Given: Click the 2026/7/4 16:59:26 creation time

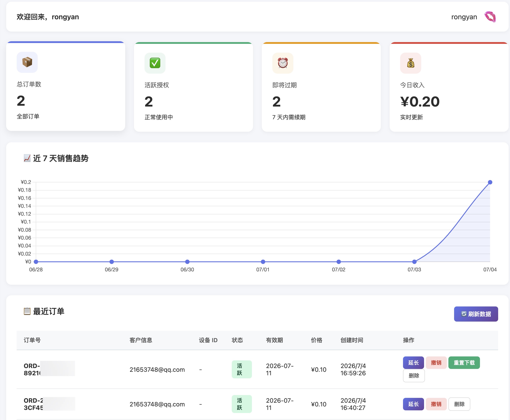Looking at the screenshot, I should [x=353, y=369].
